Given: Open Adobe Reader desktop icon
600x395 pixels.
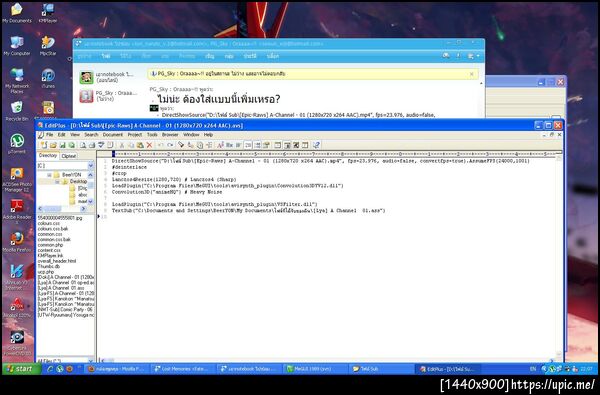Looking at the screenshot, I should coord(16,211).
